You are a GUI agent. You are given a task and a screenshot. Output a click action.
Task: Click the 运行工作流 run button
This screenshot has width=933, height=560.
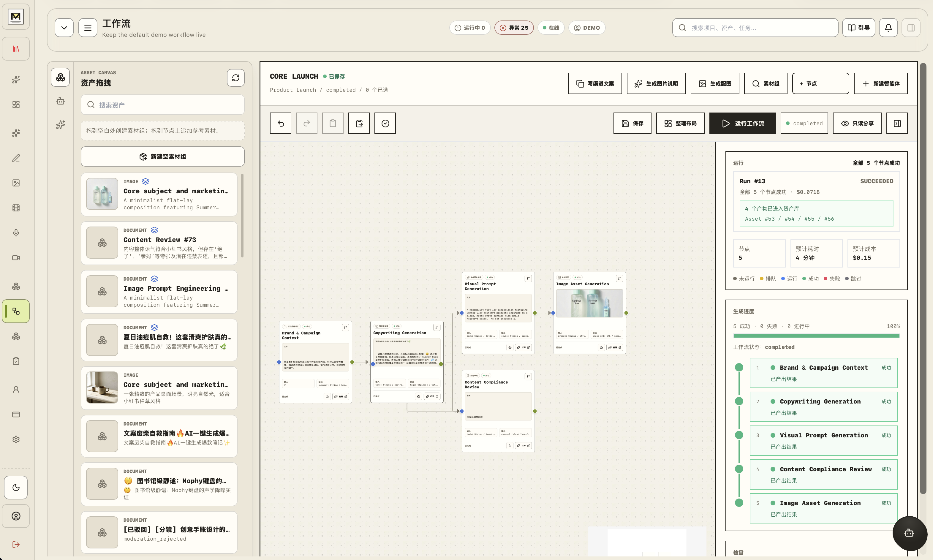[742, 124]
